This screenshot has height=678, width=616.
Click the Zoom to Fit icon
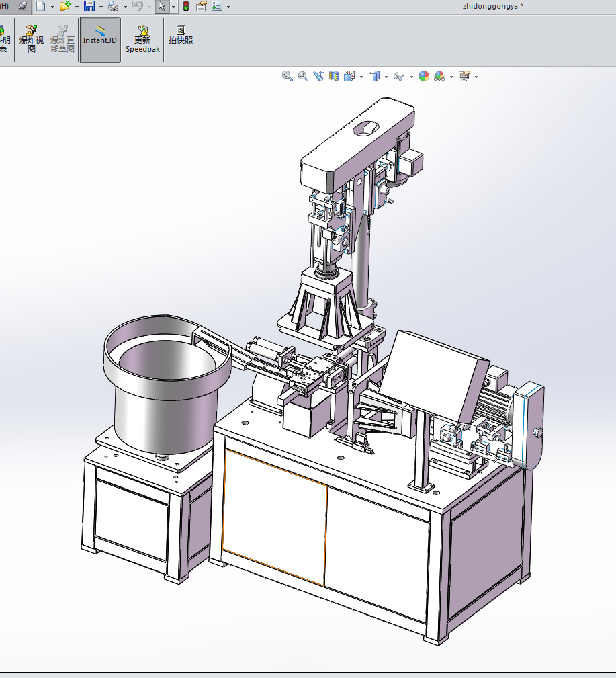coord(288,77)
